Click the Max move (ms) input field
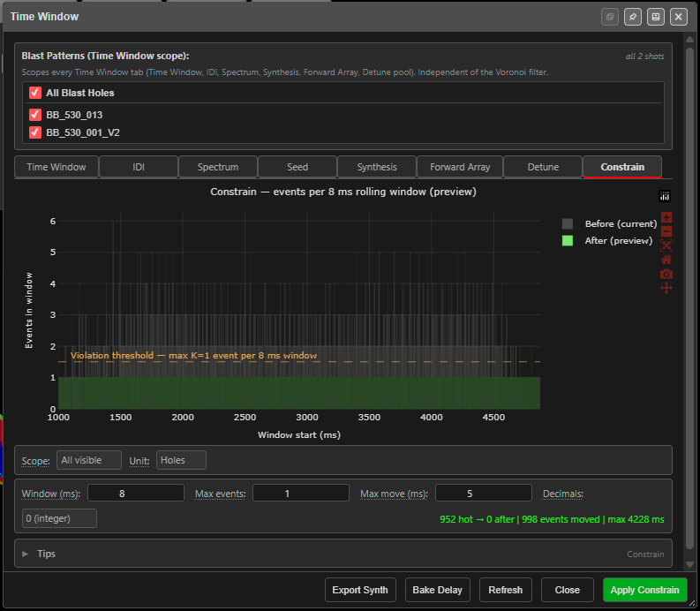 [x=484, y=493]
